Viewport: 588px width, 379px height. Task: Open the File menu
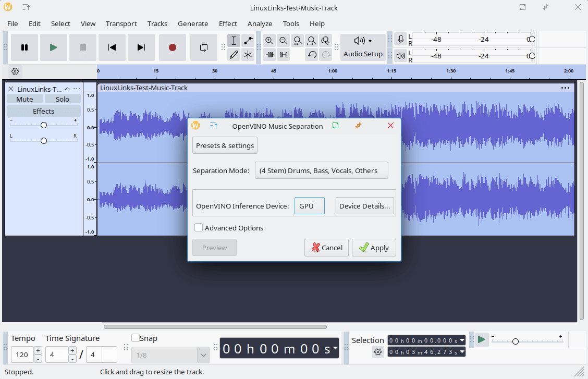(x=13, y=23)
